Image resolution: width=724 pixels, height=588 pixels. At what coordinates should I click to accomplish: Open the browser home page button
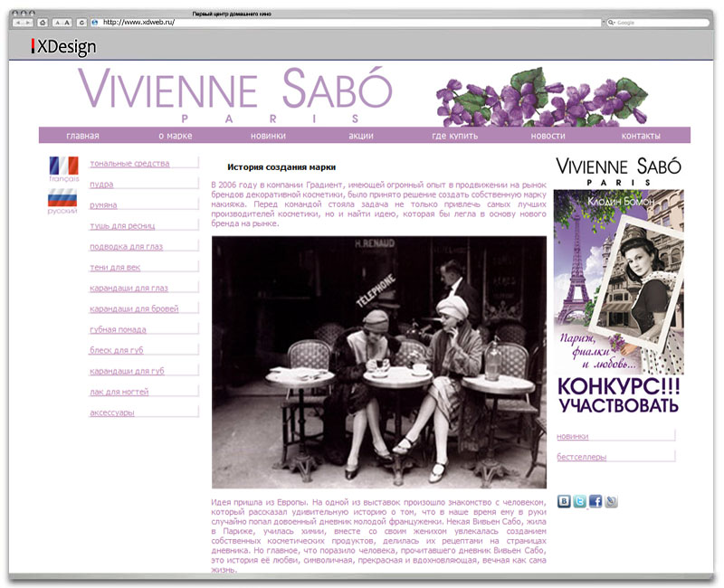43,22
